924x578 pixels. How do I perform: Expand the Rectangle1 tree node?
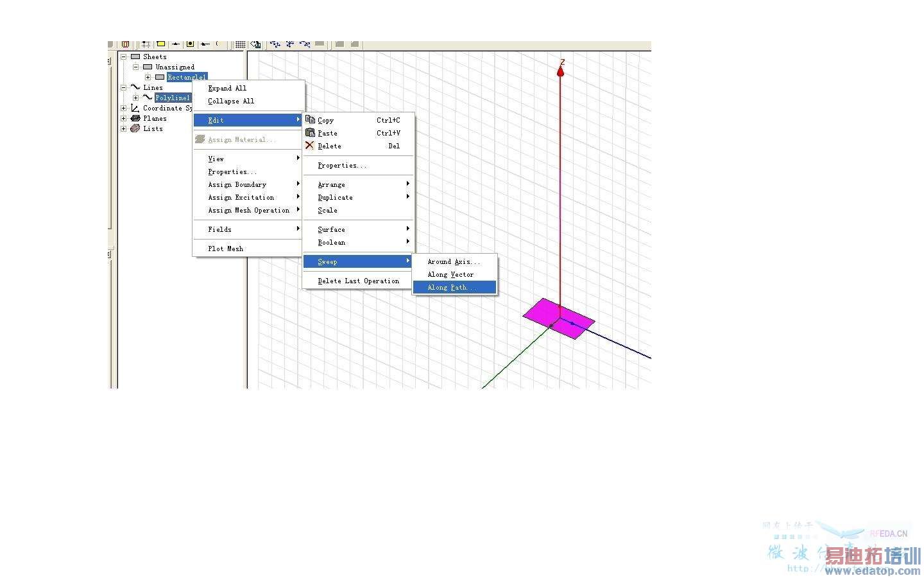148,77
